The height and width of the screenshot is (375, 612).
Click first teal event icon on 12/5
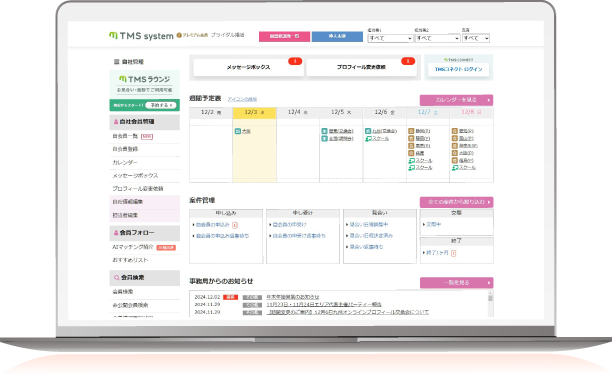coord(324,131)
